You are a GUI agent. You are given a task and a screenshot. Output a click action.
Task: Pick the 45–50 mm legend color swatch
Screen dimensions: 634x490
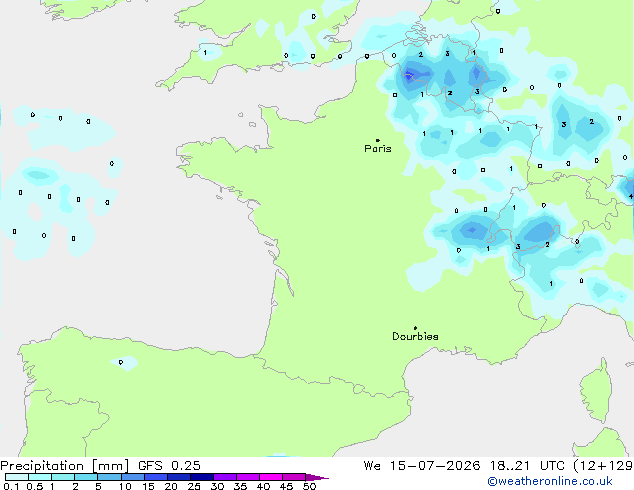coord(294,477)
